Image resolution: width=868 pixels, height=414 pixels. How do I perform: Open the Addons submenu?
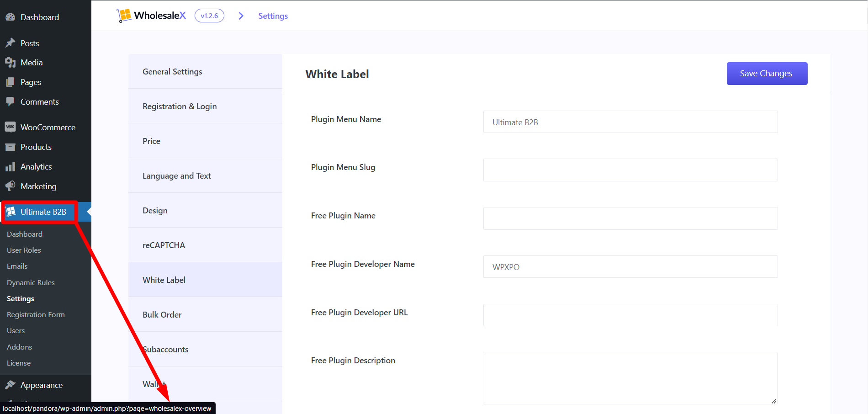(x=19, y=347)
